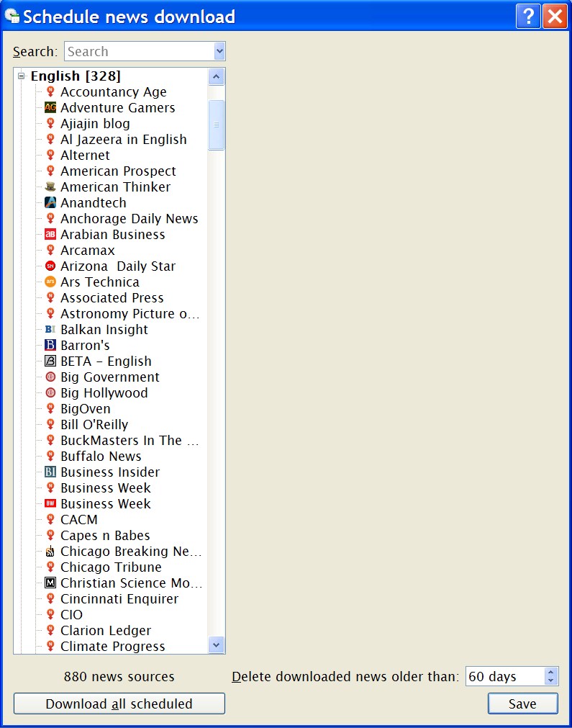
Task: Select Capes n Babes source
Action: [105, 535]
